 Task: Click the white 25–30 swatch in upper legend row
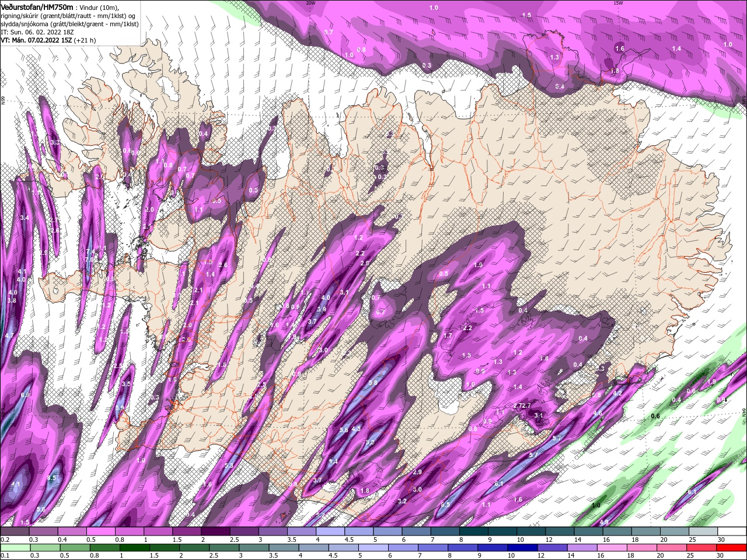[x=703, y=532]
